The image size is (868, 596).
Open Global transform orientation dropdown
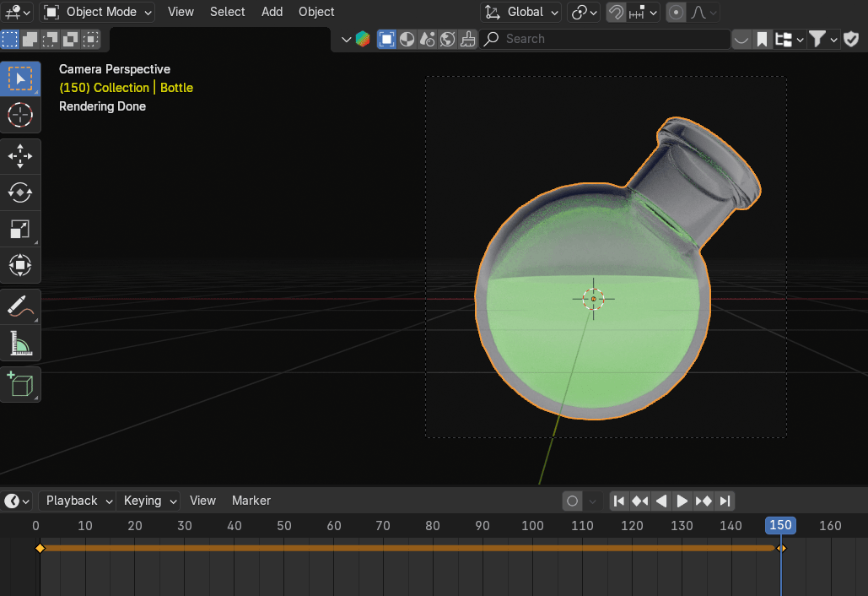click(522, 13)
